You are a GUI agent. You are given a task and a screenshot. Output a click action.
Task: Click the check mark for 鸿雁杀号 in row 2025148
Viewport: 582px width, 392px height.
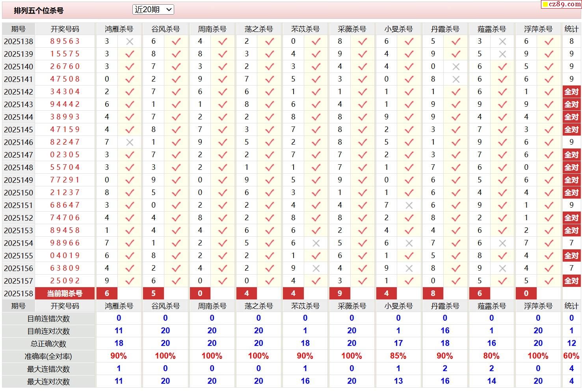[130, 167]
